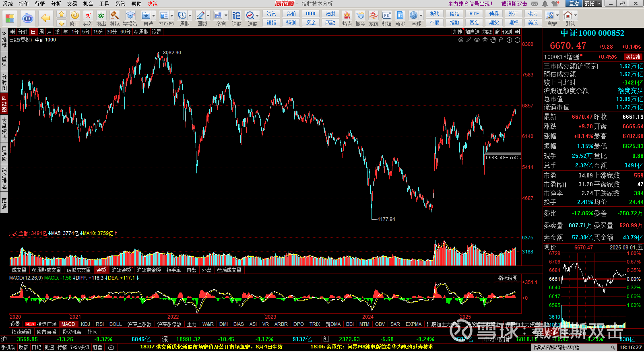Image resolution: width=644 pixels, height=352 pixels.
Task: Toggle the 预测 forecast overlay
Action: tap(507, 32)
